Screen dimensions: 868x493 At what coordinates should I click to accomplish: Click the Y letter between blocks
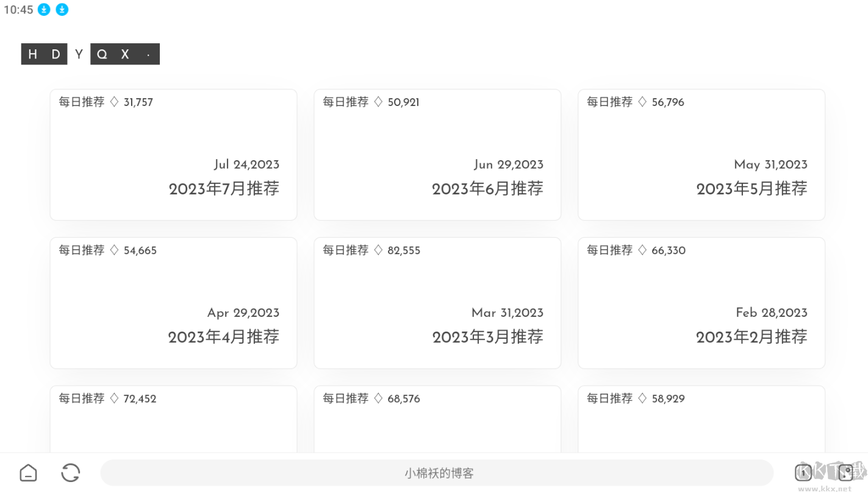(x=79, y=54)
